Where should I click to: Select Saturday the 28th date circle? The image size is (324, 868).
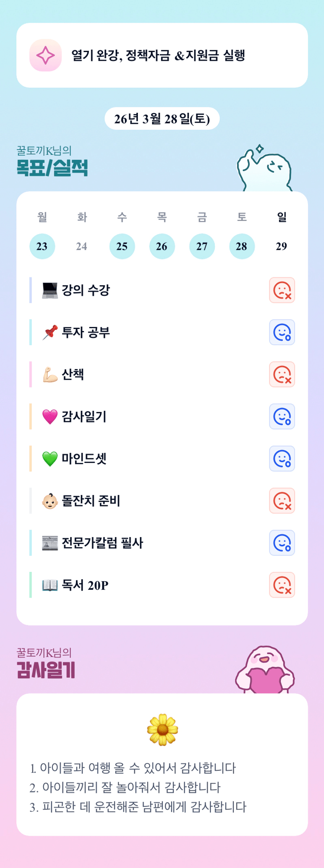point(242,246)
